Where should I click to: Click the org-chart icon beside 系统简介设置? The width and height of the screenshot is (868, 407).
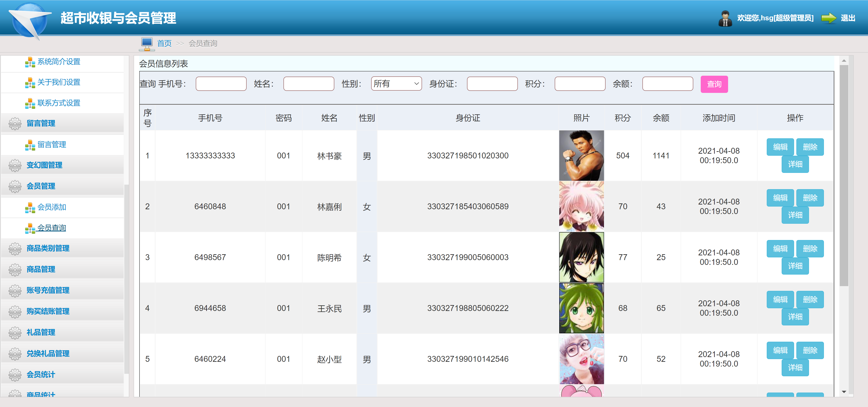[x=30, y=62]
